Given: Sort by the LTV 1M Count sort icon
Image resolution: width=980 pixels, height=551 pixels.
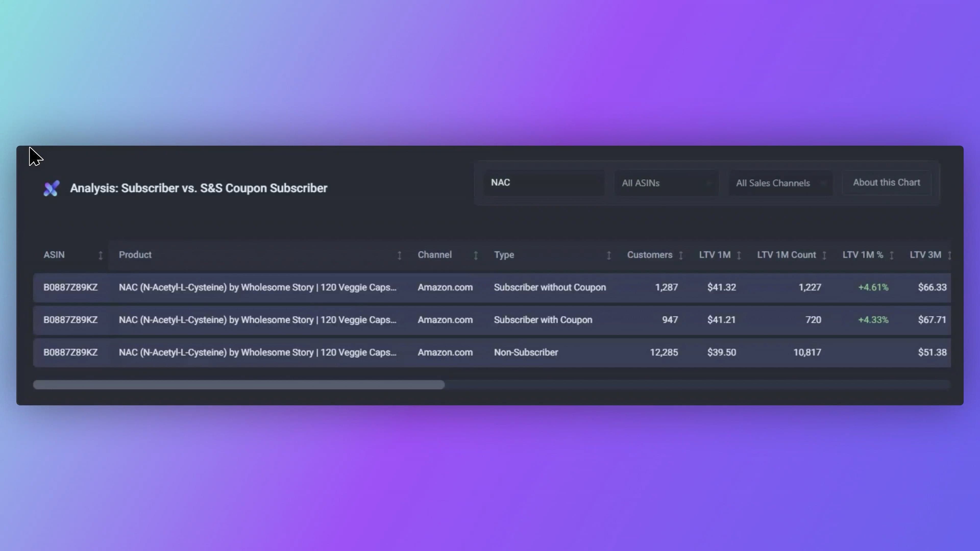Looking at the screenshot, I should pos(824,256).
